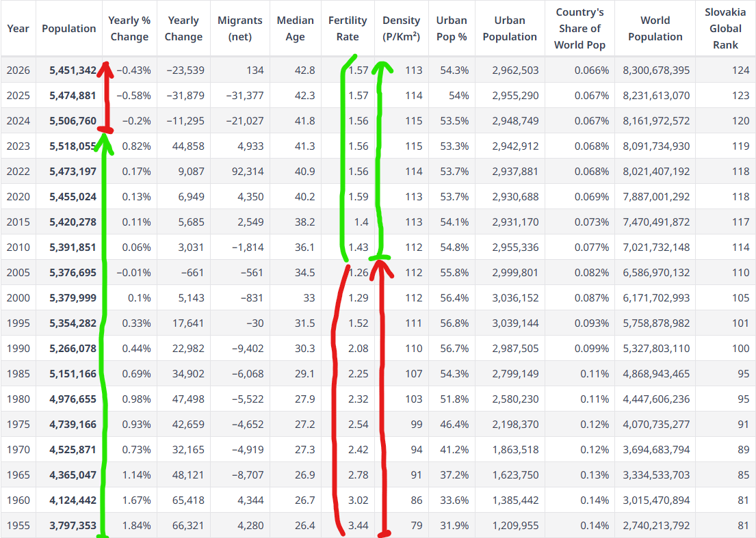Click the Median Age column header
Screen dimensions: 756x538
(x=296, y=29)
